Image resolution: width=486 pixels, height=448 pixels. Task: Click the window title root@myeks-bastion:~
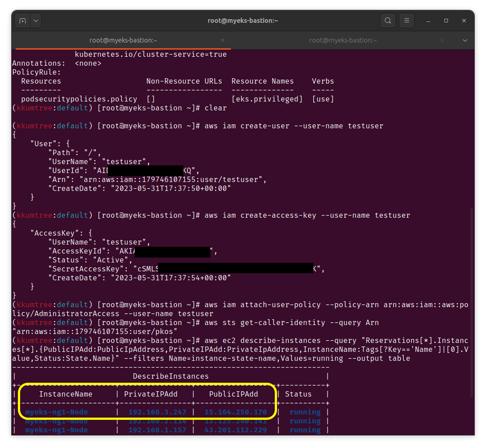click(243, 21)
